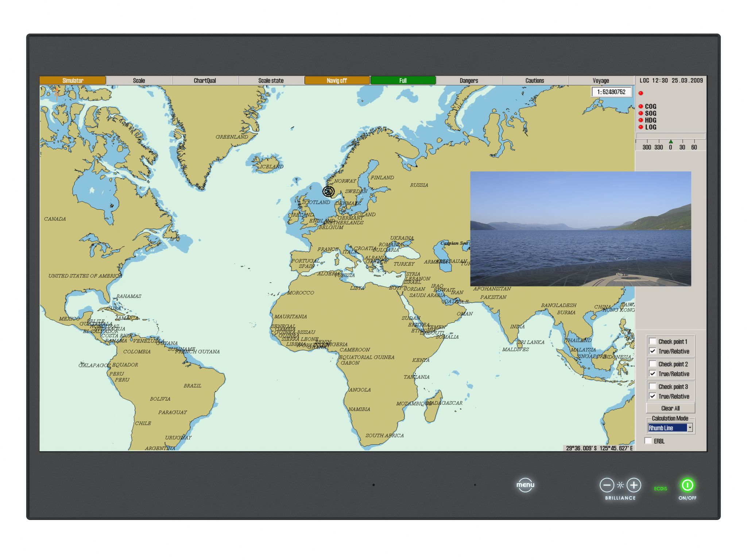Click the GREENLAND label on the chart
Image resolution: width=747 pixels, height=560 pixels.
pyautogui.click(x=232, y=137)
